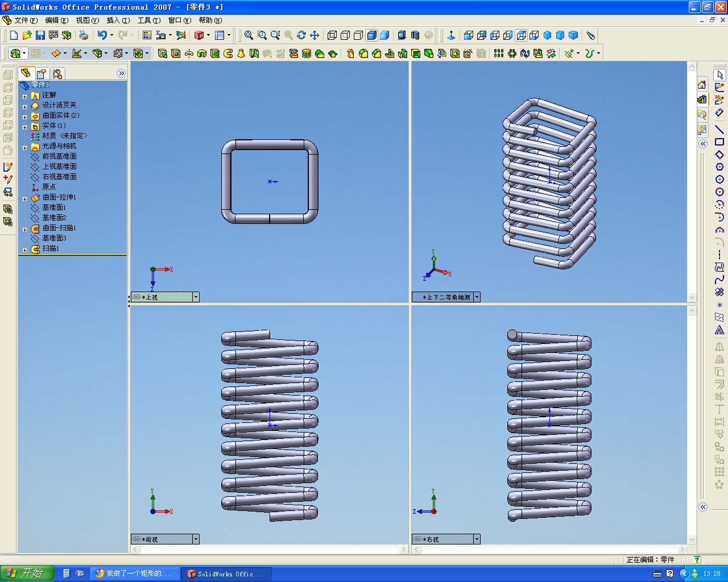Toggle the Section View
Viewport: 728px width, 582px height.
[415, 35]
